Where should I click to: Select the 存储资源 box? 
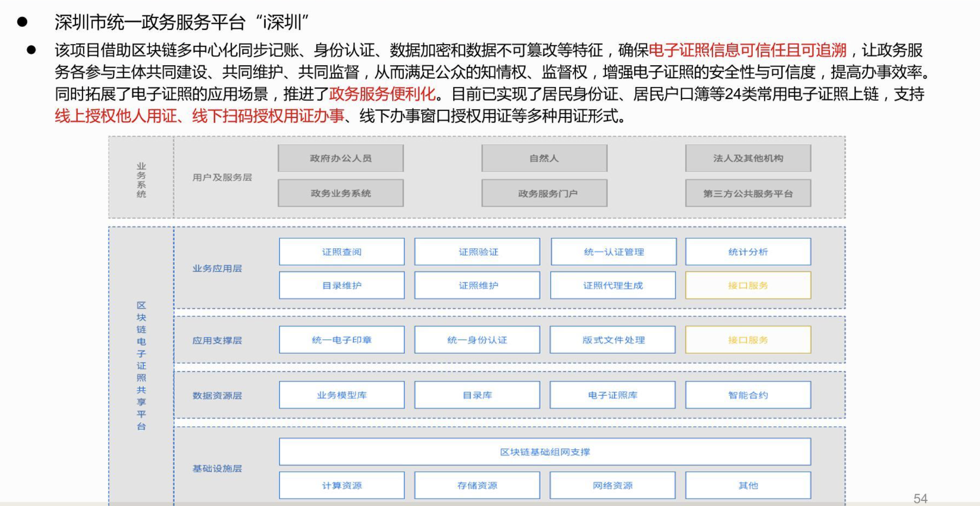[x=477, y=485]
